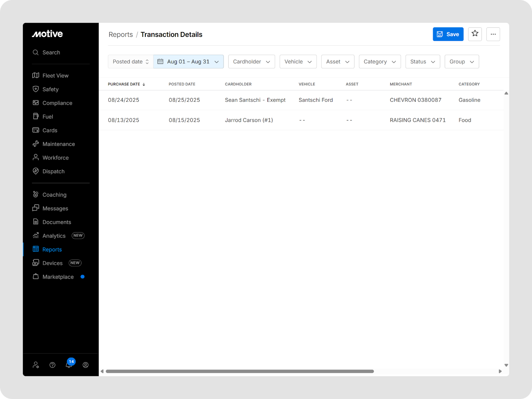Switch the Posted date type selector

tap(131, 62)
